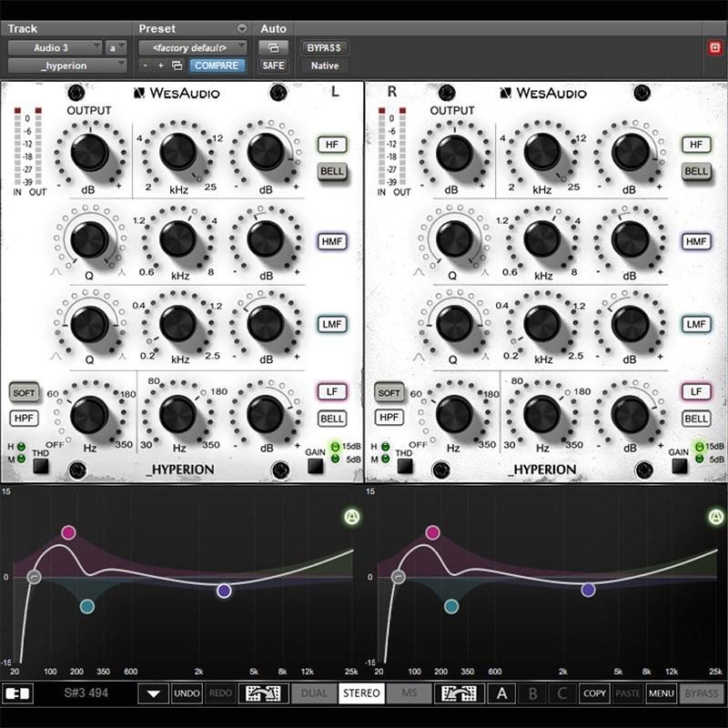Click the UNDO button in the bottom bar
Viewport: 728px width, 728px height.
pos(187,693)
